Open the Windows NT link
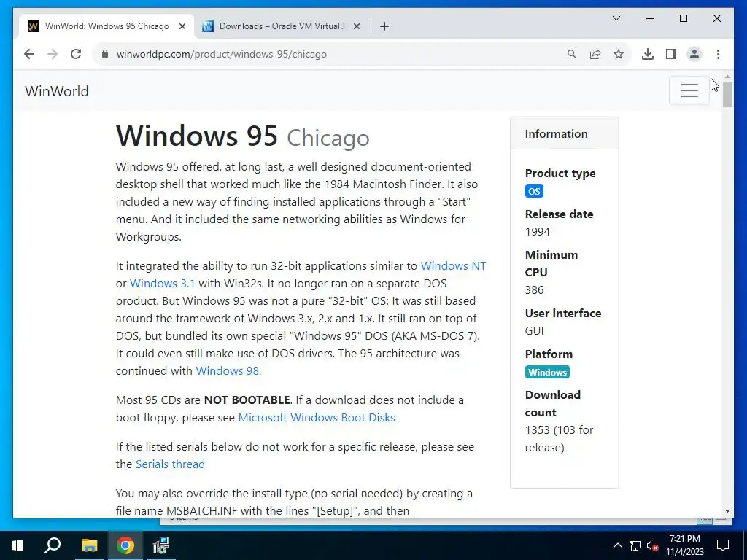The width and height of the screenshot is (747, 560). click(453, 265)
